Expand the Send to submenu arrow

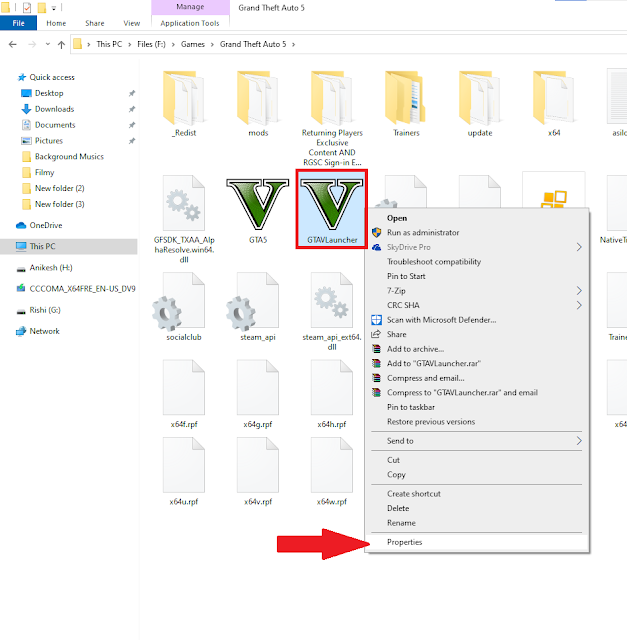pos(579,441)
